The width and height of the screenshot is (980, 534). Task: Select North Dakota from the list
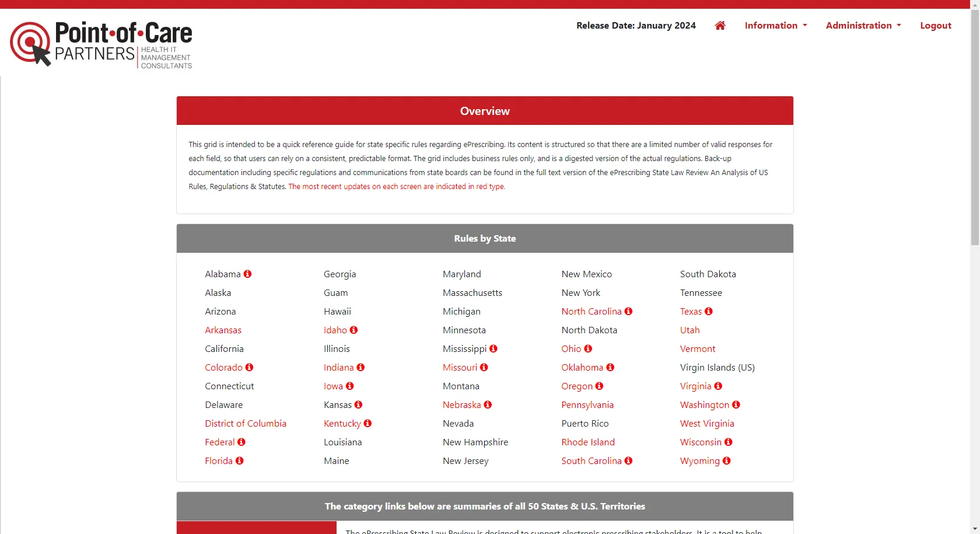[589, 330]
